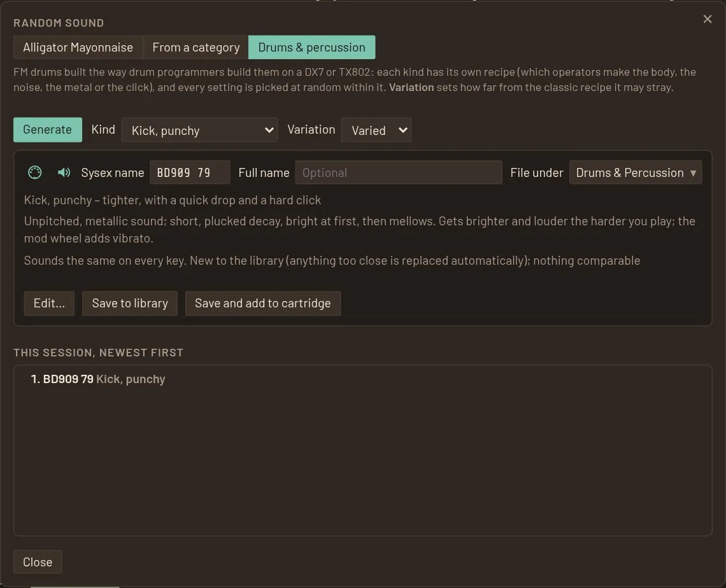Viewport: 726px width, 588px height.
Task: Close the Random Sound dialog with the X
Action: click(707, 19)
